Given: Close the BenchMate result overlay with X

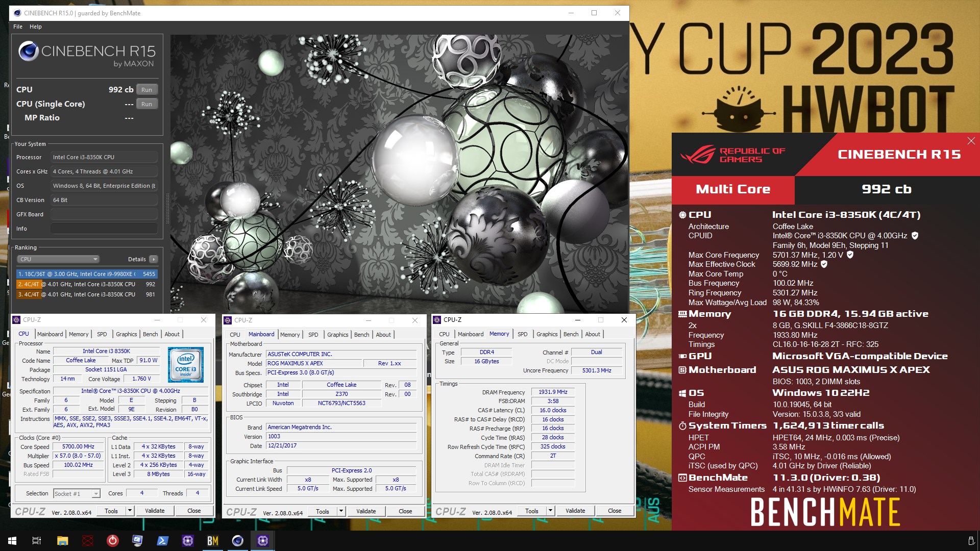Looking at the screenshot, I should point(971,141).
